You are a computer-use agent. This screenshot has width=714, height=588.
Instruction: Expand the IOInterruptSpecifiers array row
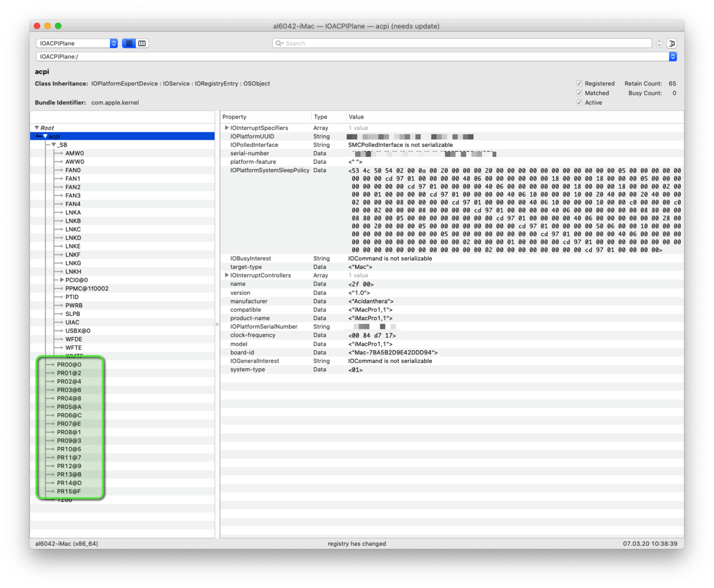pos(227,128)
